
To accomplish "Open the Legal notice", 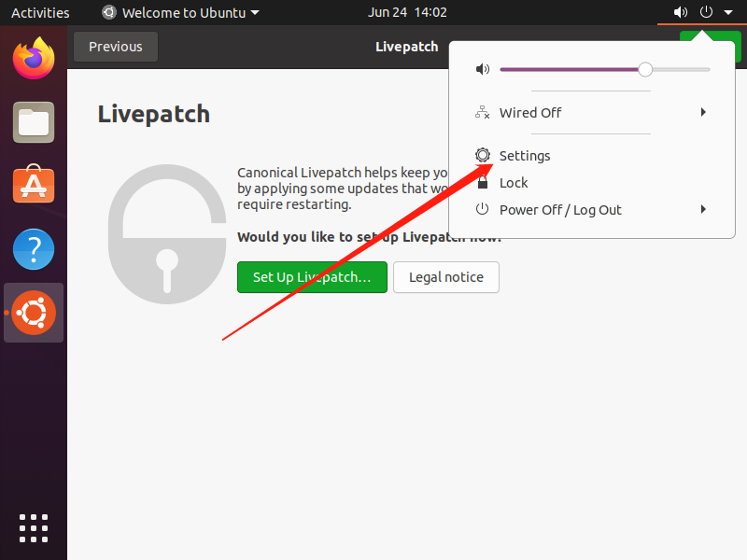I will (446, 277).
